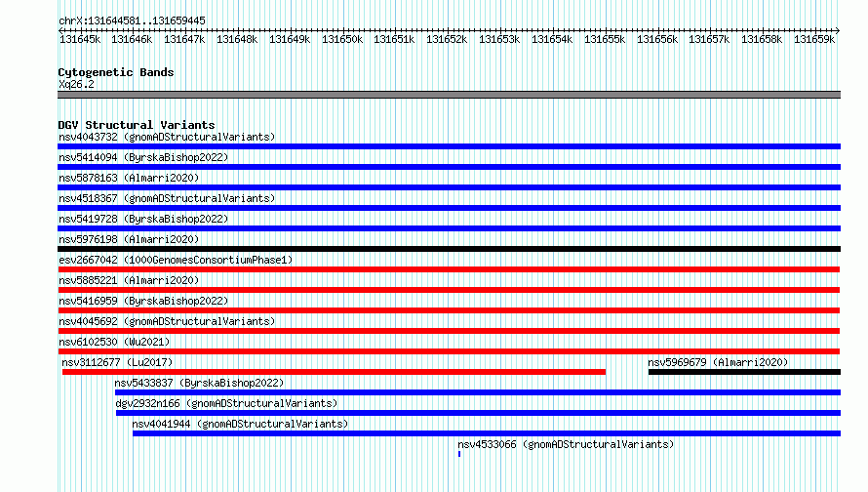The image size is (868, 492).
Task: Click the gray Xq26.2 cytogenetic band bar
Action: [449, 95]
